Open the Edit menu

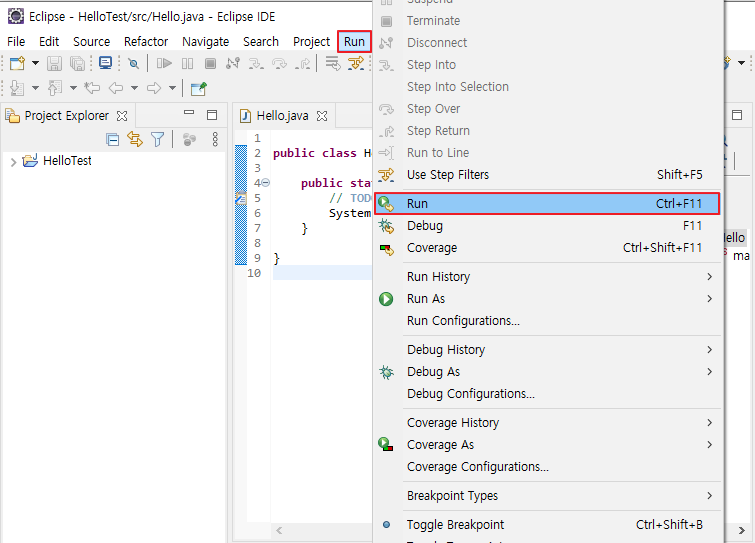coord(49,42)
